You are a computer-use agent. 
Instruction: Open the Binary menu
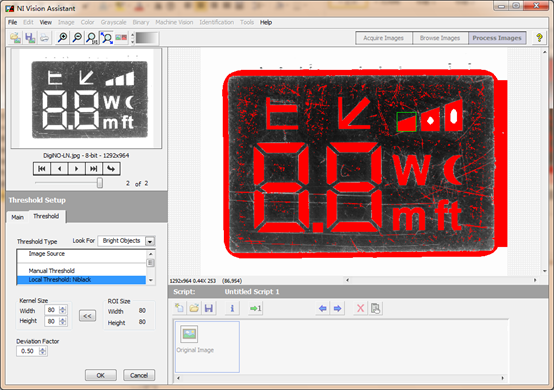(141, 22)
